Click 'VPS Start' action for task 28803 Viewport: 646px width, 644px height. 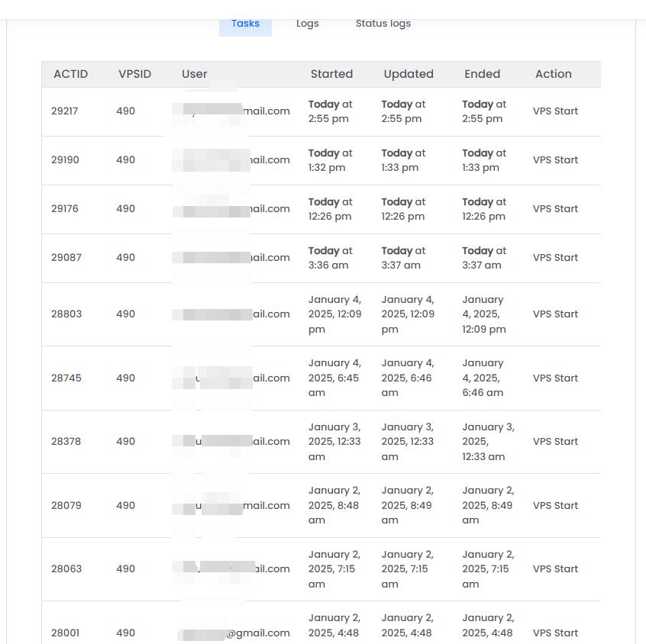(x=555, y=314)
